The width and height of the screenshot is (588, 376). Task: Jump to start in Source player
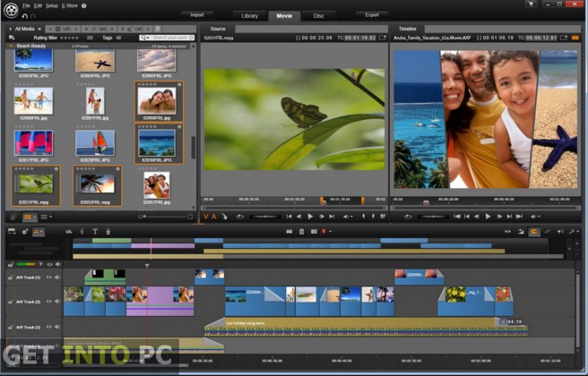click(289, 217)
